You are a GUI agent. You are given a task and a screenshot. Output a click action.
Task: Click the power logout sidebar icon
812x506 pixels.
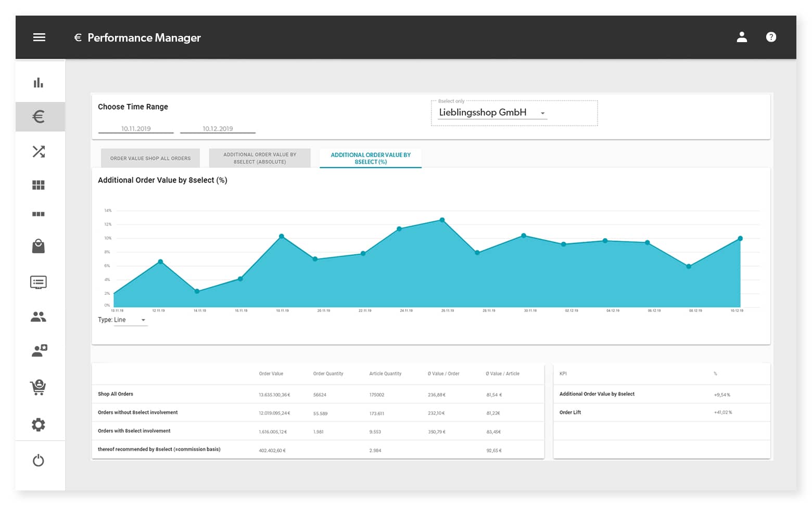click(x=39, y=460)
